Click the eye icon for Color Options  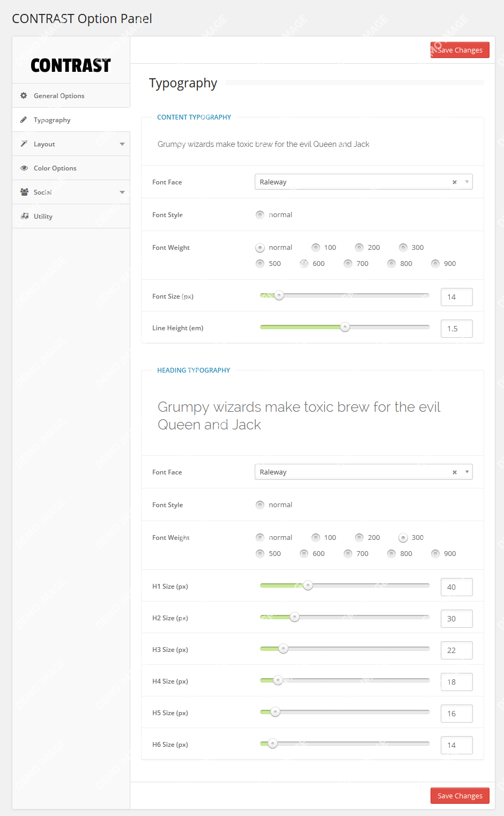[24, 168]
